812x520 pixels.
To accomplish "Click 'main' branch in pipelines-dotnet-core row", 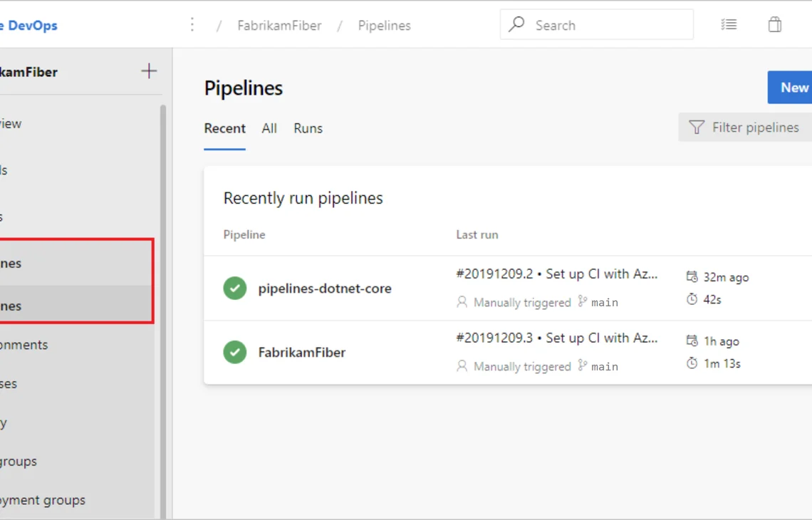I will (604, 303).
